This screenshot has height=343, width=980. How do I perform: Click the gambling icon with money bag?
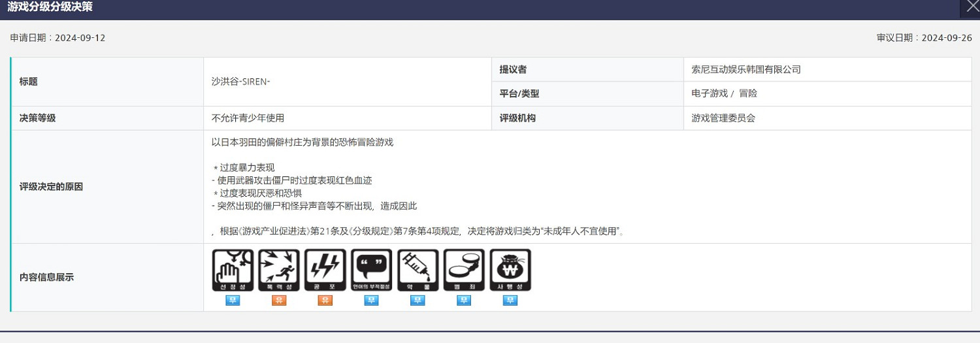click(x=510, y=270)
